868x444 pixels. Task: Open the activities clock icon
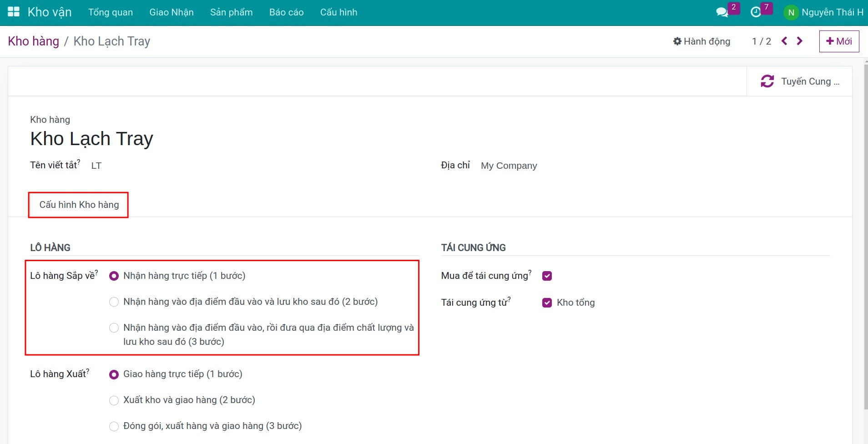(756, 12)
